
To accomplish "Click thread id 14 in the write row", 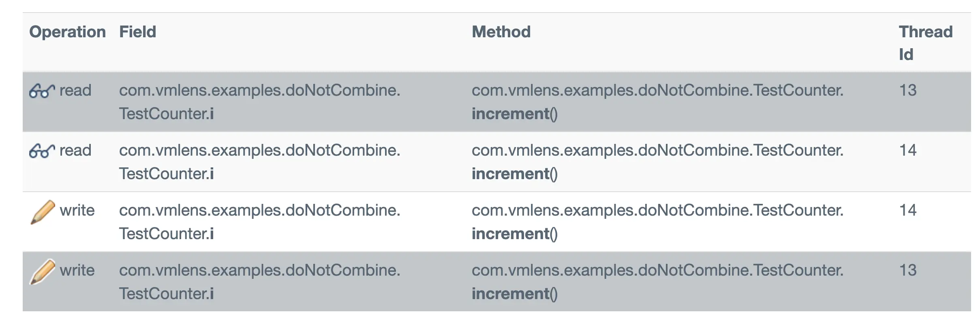I will pyautogui.click(x=907, y=210).
